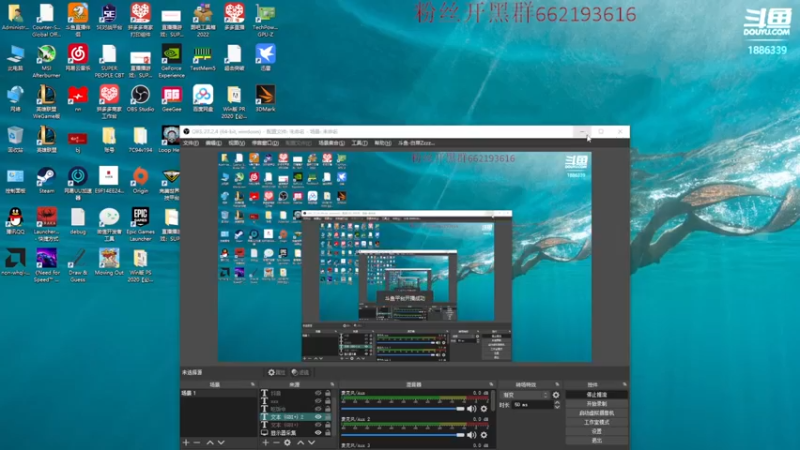Screen dimensions: 800x450
Task: Click 停止推流 to stop streaming
Action: 596,394
